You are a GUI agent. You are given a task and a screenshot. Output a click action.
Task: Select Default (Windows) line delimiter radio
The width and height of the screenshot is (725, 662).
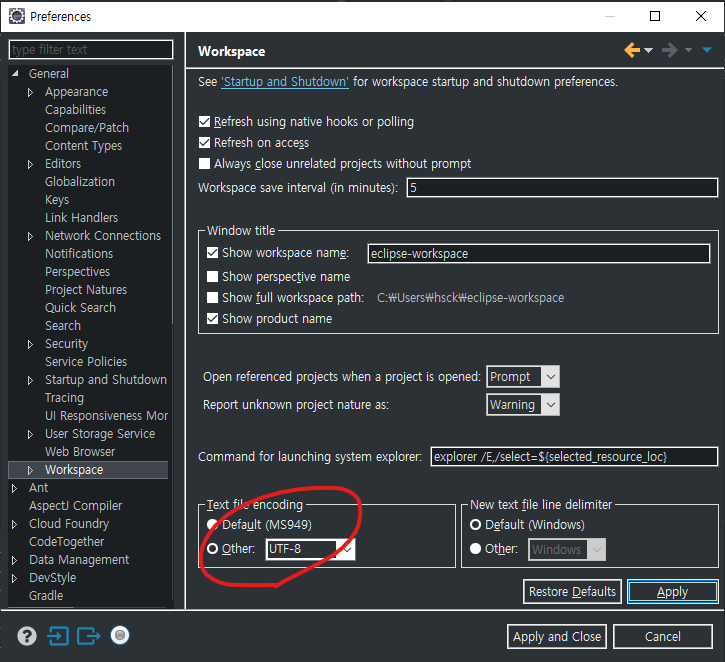tap(475, 525)
